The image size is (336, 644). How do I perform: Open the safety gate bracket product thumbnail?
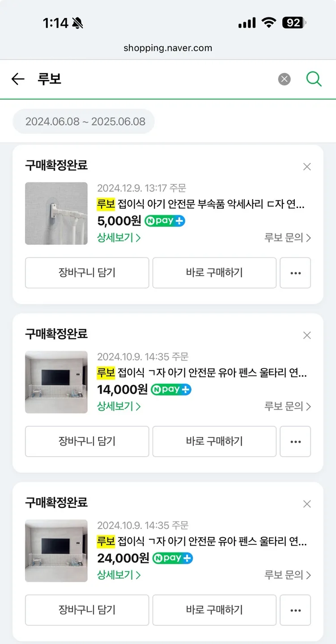56,213
